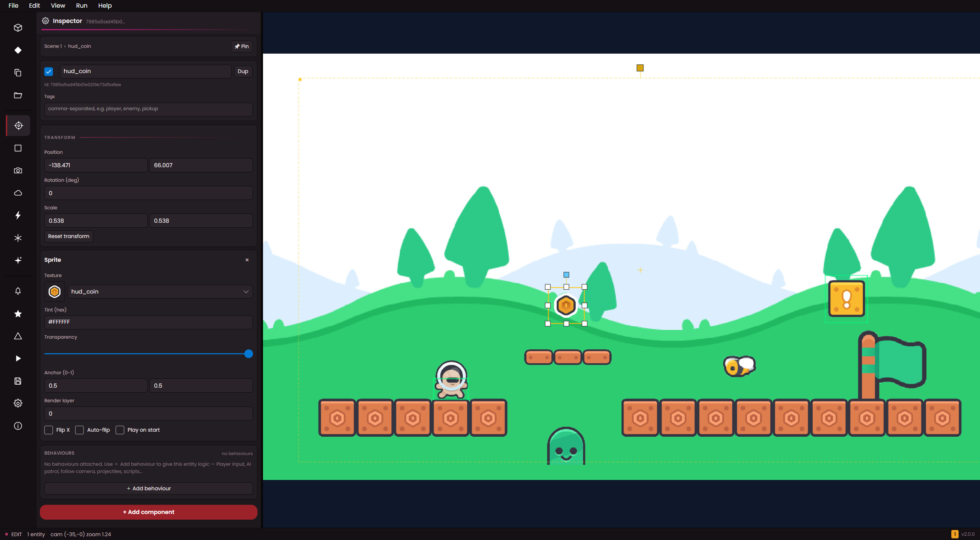The image size is (980, 540).
Task: Open the lightning bolt sidebar icon
Action: pos(18,215)
